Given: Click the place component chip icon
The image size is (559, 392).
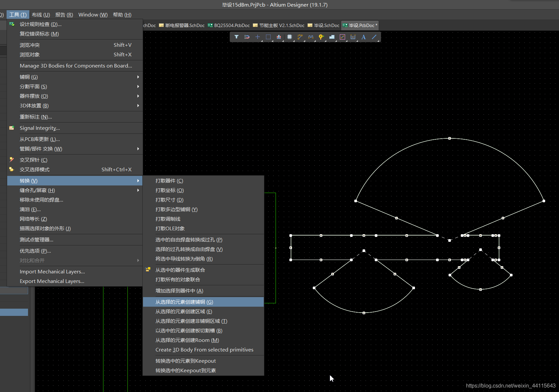Looking at the screenshot, I should 289,37.
